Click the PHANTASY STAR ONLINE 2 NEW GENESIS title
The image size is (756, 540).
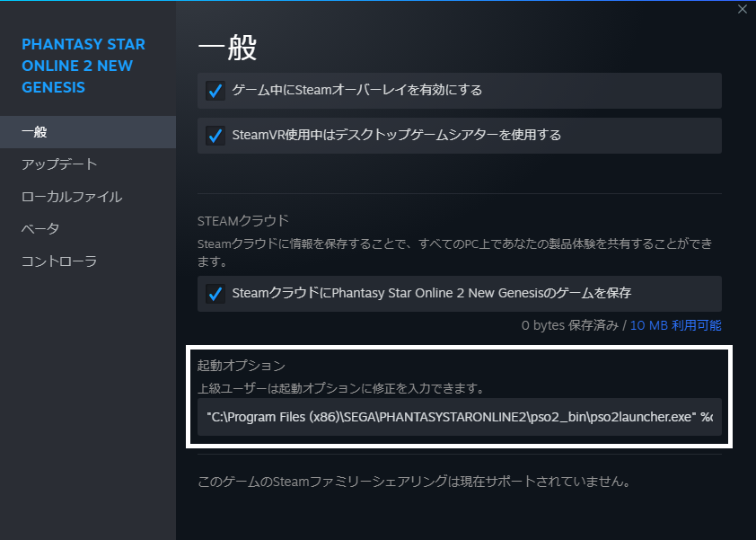pos(84,66)
